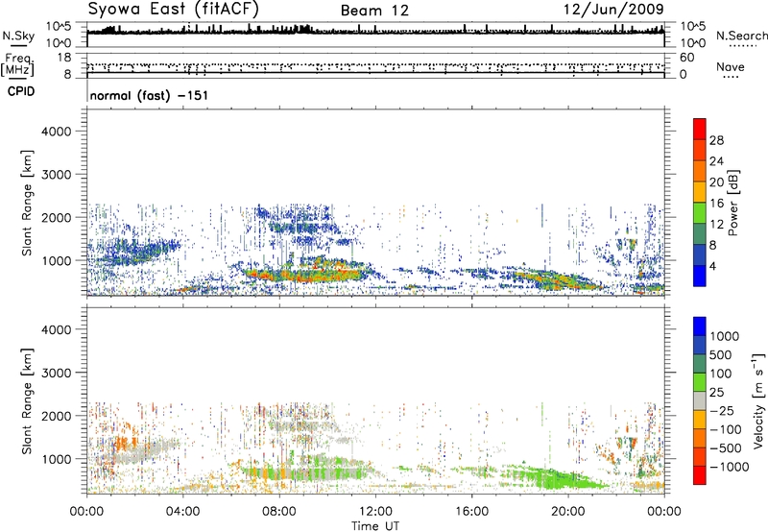Click the '12' Power colorbar label
The height and width of the screenshot is (532, 768).
click(x=716, y=225)
